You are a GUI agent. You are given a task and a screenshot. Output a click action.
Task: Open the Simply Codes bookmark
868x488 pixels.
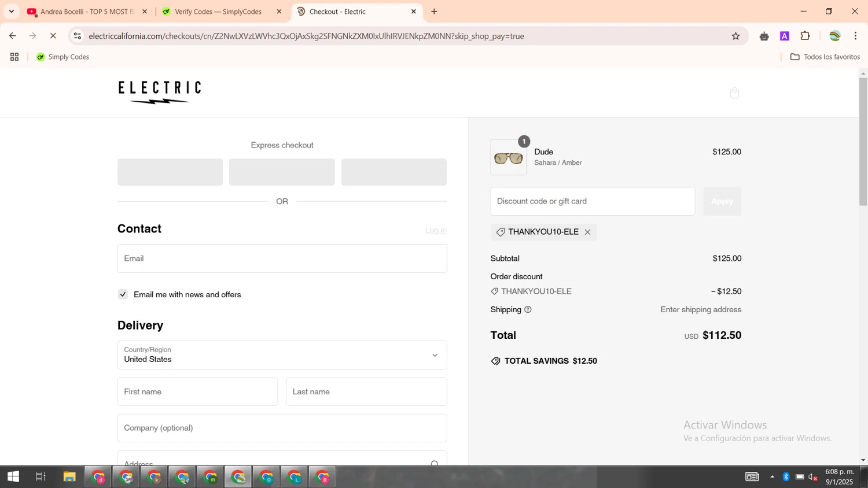click(62, 57)
